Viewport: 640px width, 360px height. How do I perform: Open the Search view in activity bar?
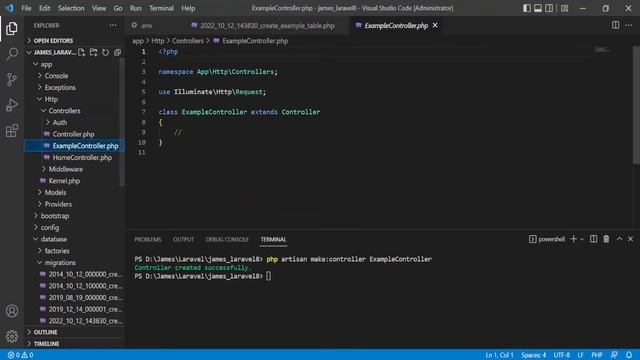(12, 54)
